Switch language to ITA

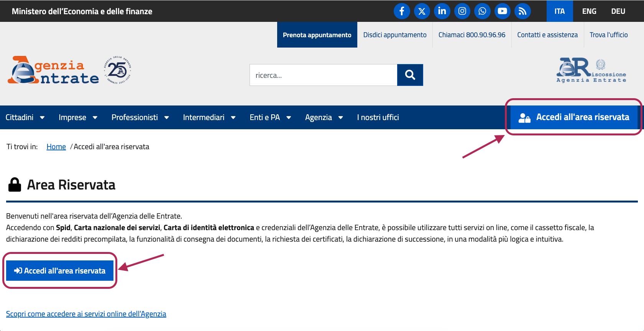pos(560,11)
